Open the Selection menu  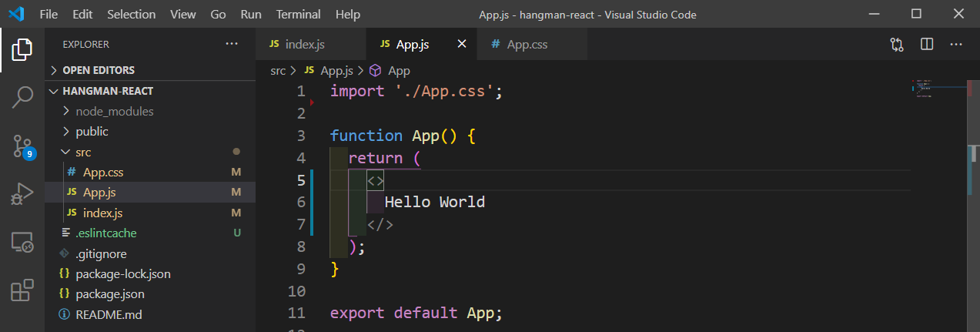tap(131, 14)
